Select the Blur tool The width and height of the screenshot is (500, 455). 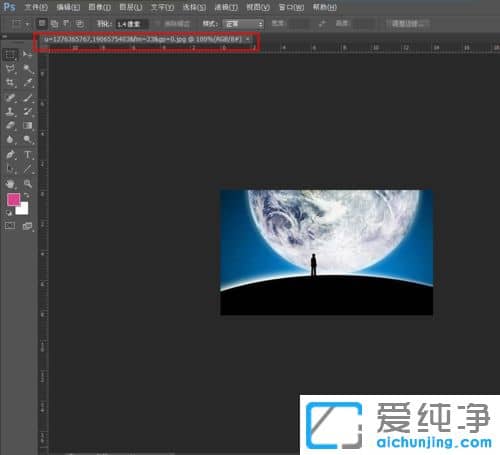coord(10,139)
